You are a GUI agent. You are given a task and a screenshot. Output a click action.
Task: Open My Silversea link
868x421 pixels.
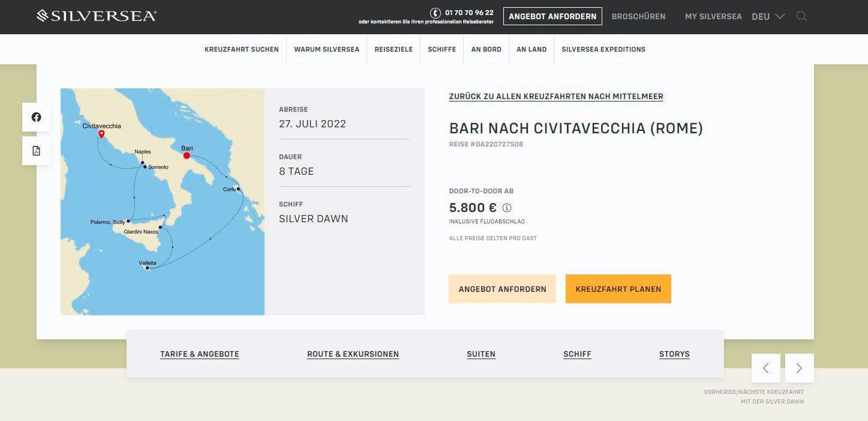pos(713,17)
